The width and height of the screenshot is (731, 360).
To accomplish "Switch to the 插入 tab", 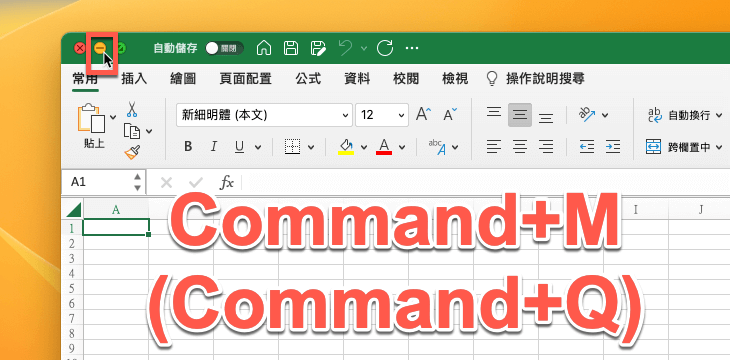I will tap(134, 79).
